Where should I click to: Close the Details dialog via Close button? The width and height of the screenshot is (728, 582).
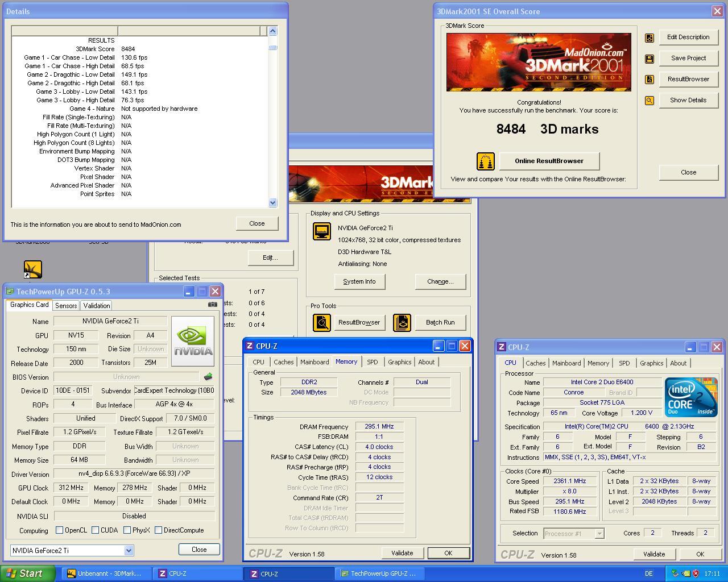[x=257, y=223]
